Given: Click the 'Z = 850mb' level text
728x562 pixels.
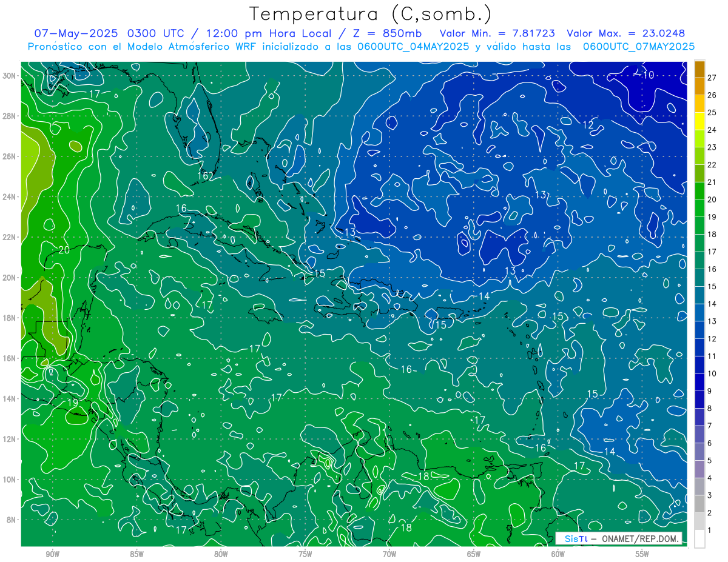Looking at the screenshot, I should [x=385, y=33].
